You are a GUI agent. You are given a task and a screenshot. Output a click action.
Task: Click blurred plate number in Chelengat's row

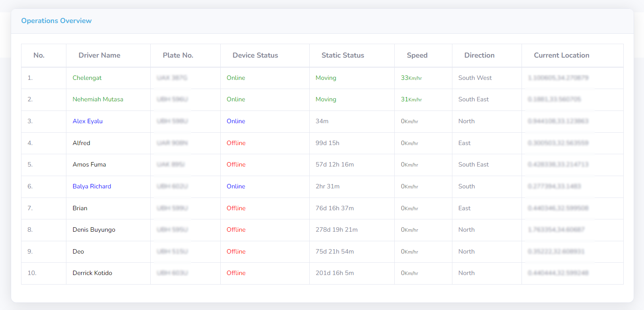point(172,78)
